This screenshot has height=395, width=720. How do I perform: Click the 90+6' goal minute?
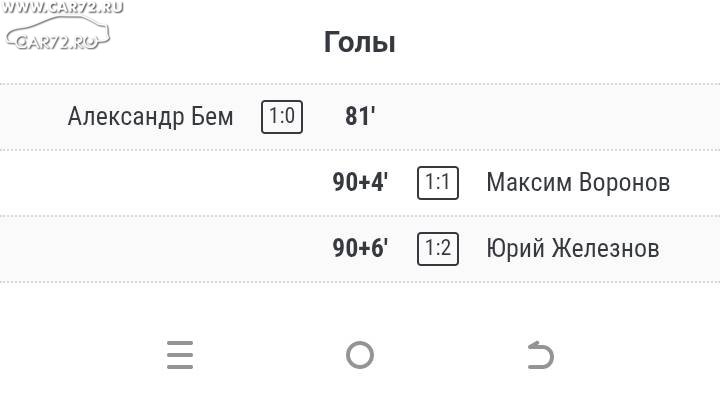coord(360,248)
